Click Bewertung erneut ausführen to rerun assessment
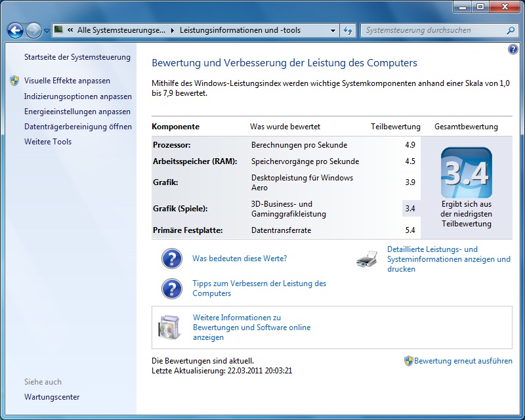Screen dimensions: 525x420 pyautogui.click(x=463, y=361)
